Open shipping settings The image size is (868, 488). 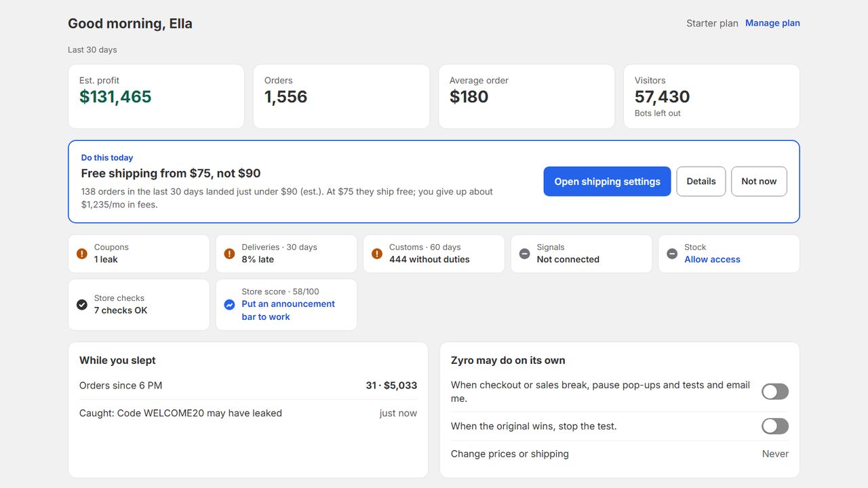607,182
